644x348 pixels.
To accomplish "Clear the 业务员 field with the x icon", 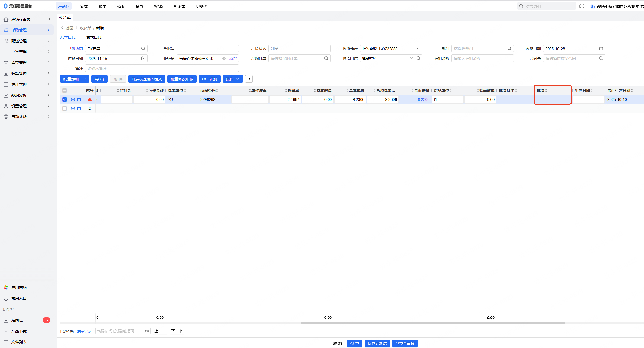I will point(224,59).
